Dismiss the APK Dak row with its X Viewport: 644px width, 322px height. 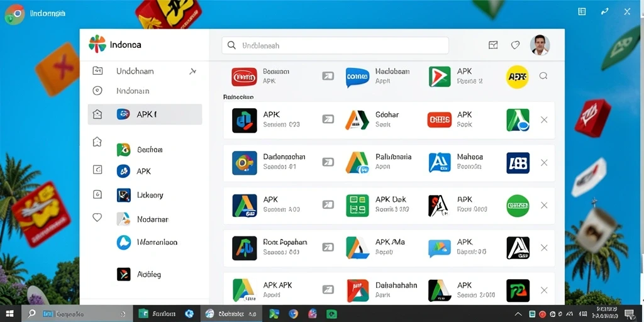point(544,205)
